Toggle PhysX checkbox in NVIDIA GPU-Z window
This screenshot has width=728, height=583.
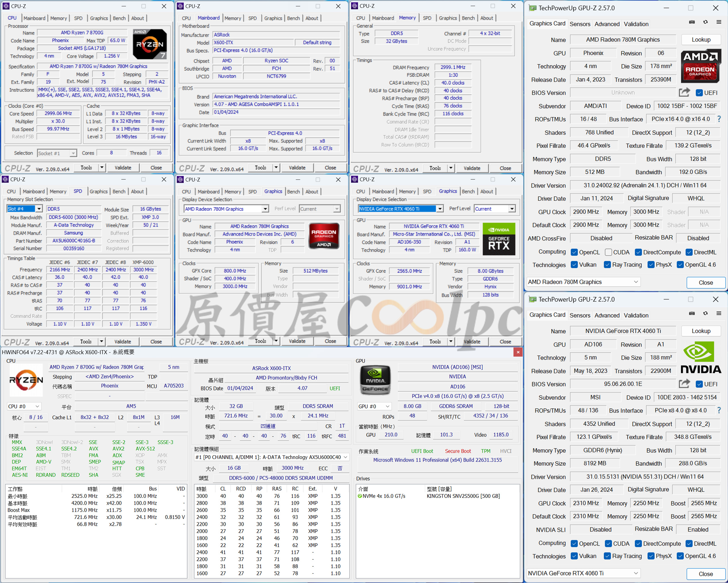pos(651,556)
